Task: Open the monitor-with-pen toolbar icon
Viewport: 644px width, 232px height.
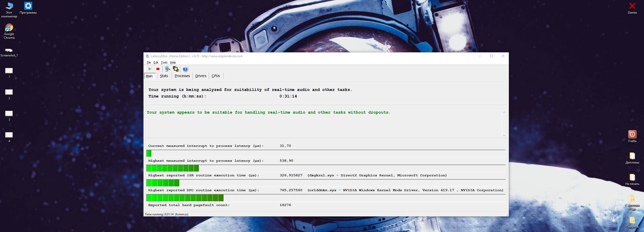Action: coord(167,69)
